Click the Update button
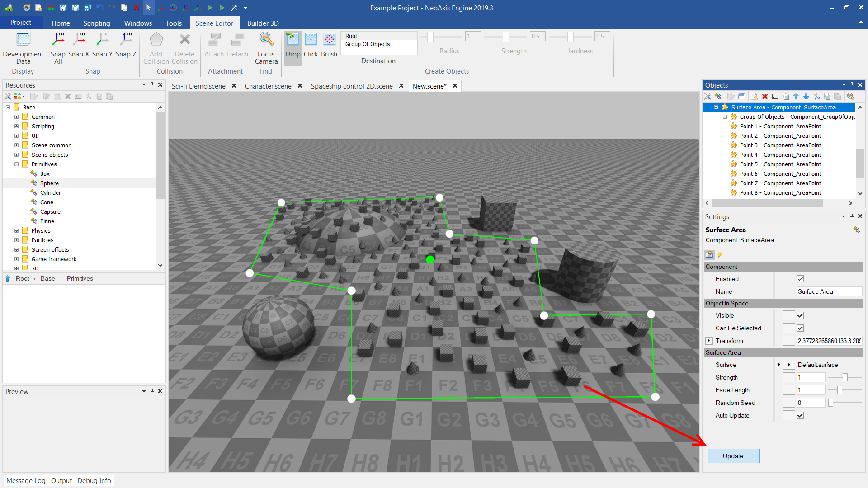Viewport: 868px width, 488px height. click(733, 456)
